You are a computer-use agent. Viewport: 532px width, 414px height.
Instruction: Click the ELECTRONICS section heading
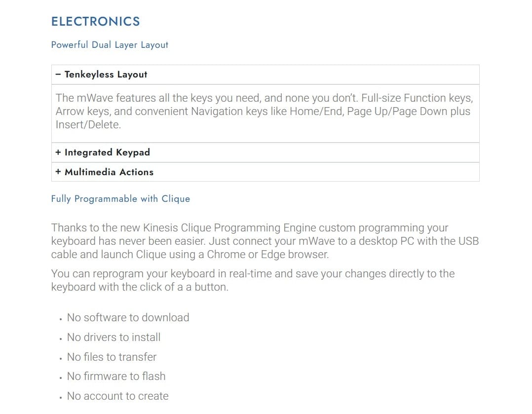point(96,22)
